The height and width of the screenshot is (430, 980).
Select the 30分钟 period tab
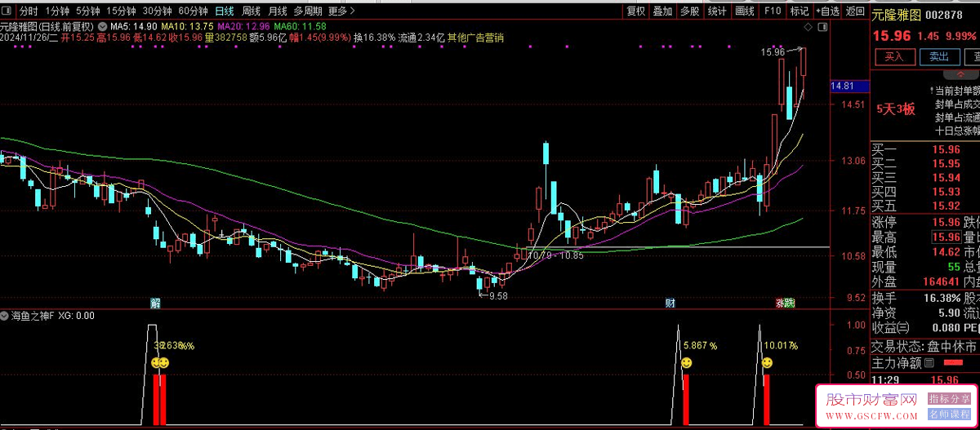click(x=157, y=11)
